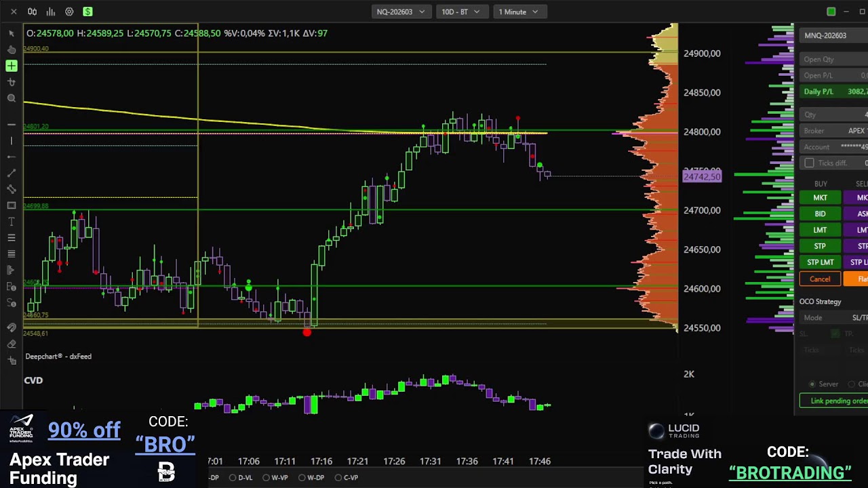868x488 pixels.
Task: Click the sell marker S icon
Action: pyautogui.click(x=12, y=302)
